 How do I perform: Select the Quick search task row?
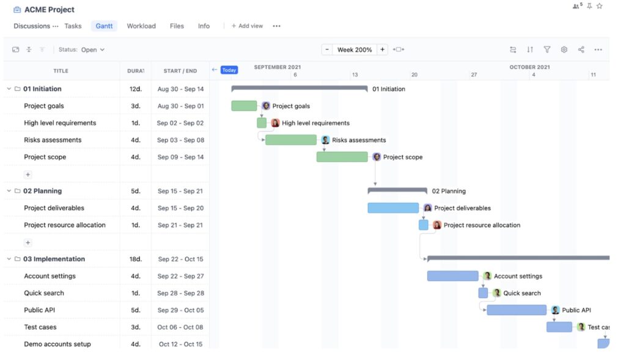106,293
